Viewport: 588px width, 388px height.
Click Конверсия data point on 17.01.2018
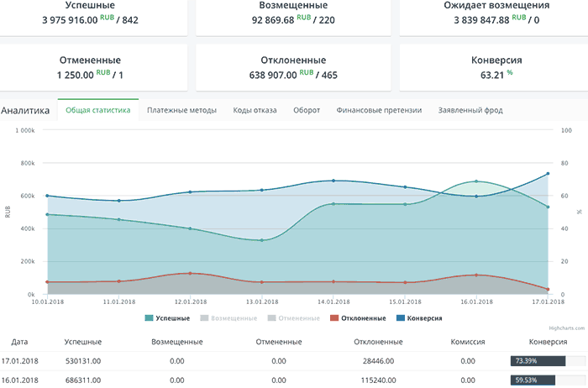548,174
